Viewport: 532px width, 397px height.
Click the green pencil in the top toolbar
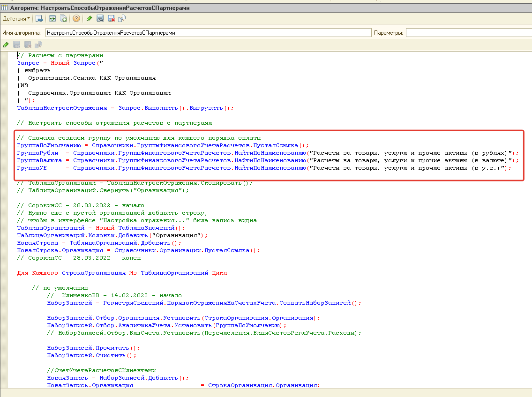(89, 18)
